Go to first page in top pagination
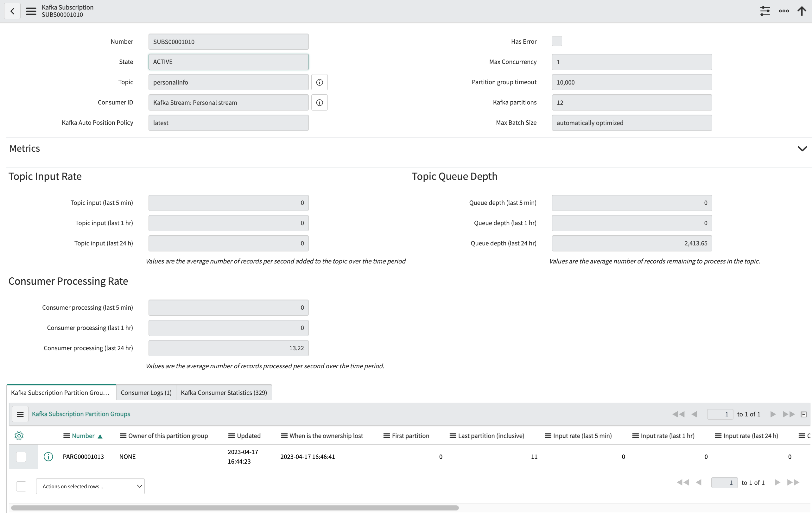The width and height of the screenshot is (812, 513). [678, 414]
